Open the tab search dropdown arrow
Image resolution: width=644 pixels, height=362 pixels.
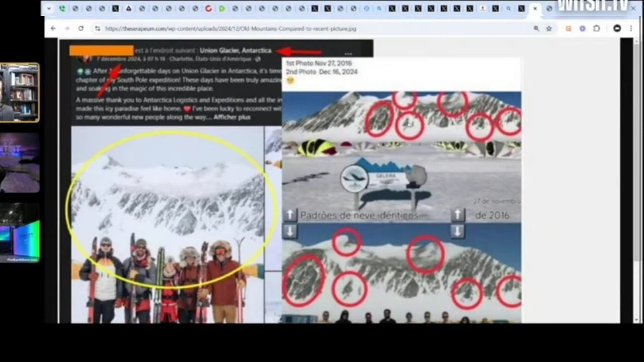(x=49, y=9)
